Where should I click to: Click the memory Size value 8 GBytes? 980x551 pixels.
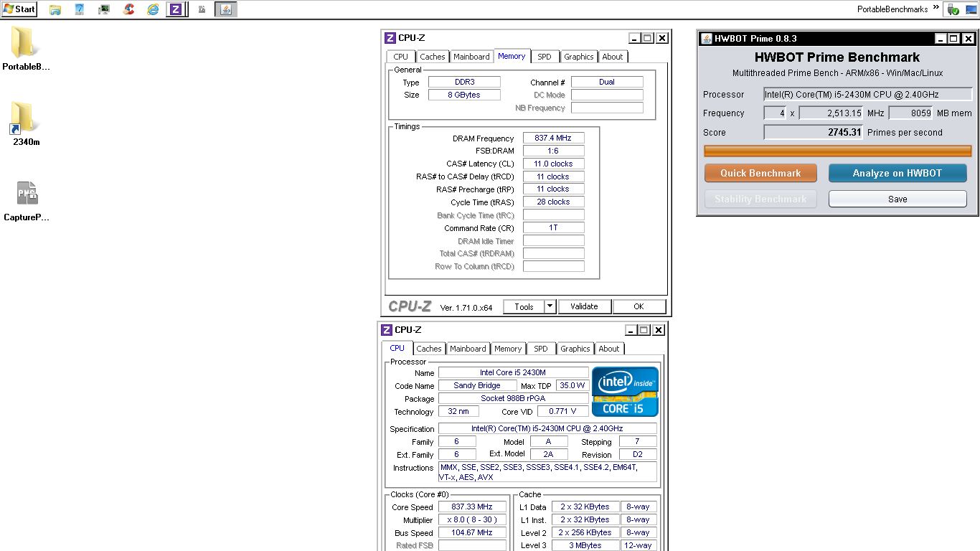click(464, 95)
